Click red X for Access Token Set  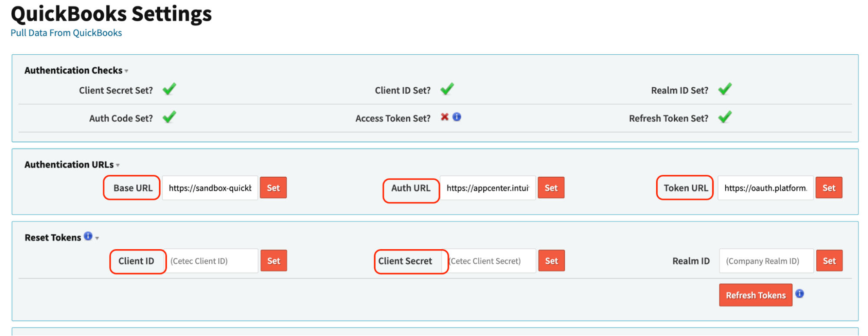(445, 117)
